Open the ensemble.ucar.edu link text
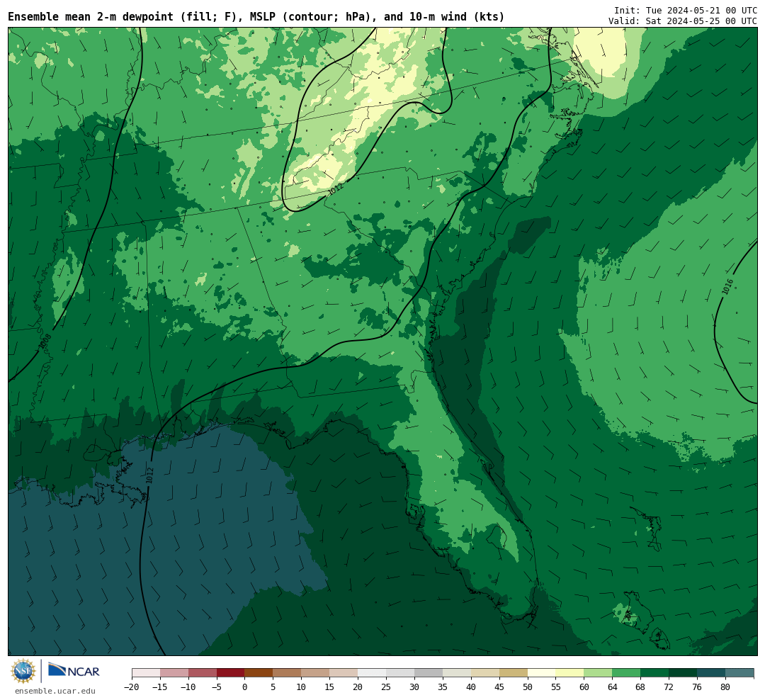This screenshot has height=700, width=765. (x=55, y=691)
